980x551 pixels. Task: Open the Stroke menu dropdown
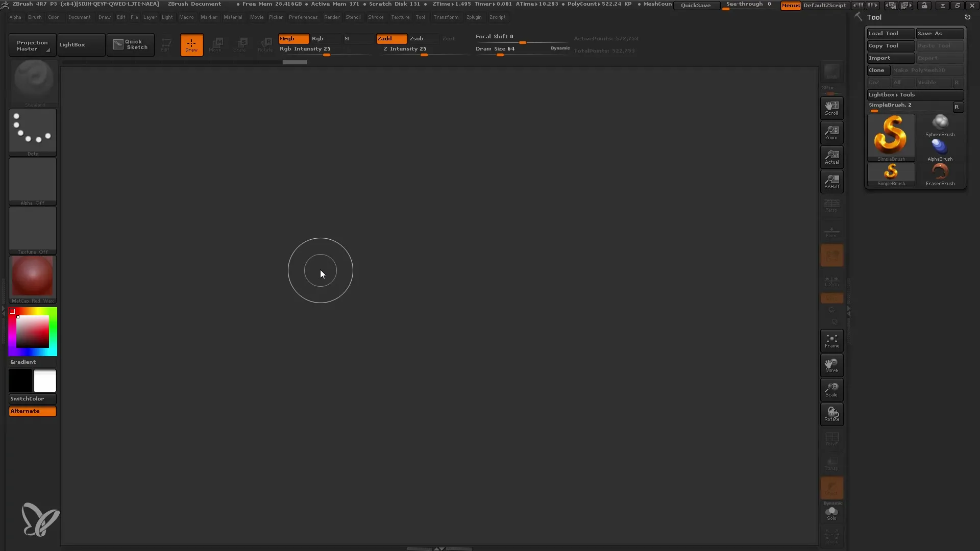(376, 17)
